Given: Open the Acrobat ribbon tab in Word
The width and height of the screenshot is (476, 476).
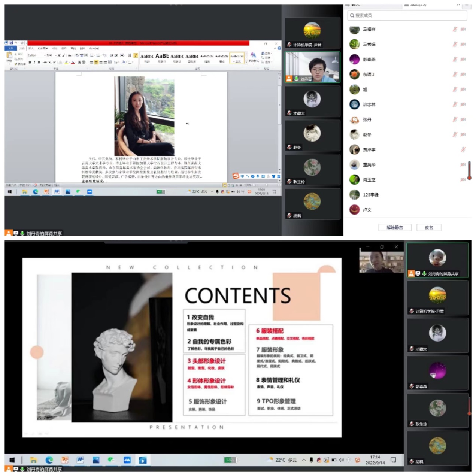Looking at the screenshot, I should click(x=94, y=48).
